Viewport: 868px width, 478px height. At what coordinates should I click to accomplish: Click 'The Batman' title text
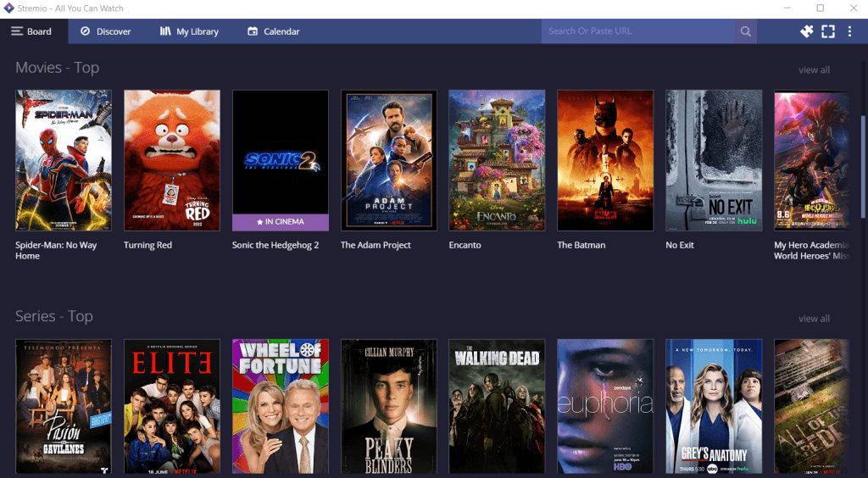[x=581, y=245]
